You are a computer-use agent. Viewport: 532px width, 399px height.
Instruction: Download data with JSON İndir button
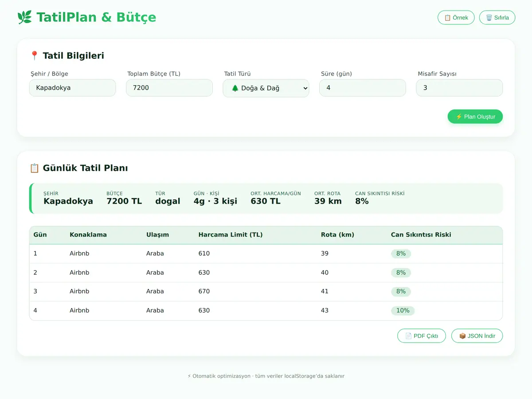(x=477, y=336)
